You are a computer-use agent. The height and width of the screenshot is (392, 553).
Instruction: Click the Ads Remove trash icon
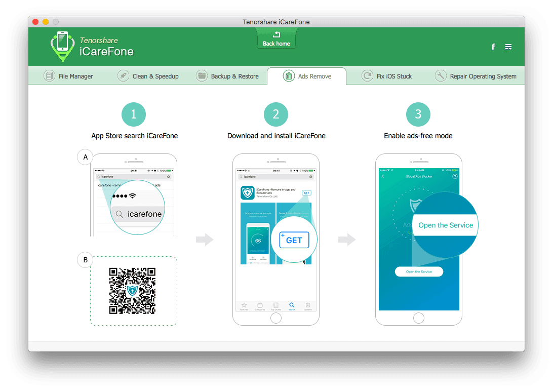click(x=289, y=76)
